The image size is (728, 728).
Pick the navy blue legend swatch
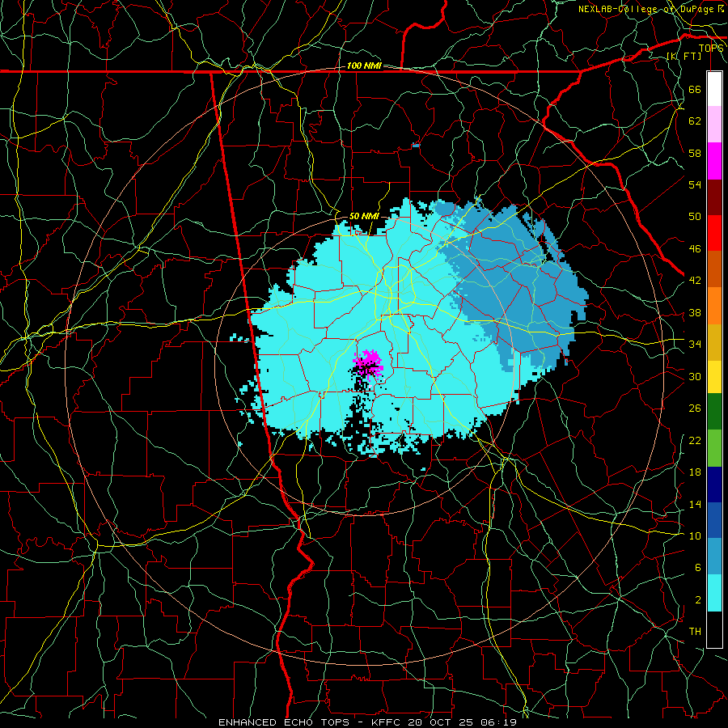pyautogui.click(x=714, y=485)
